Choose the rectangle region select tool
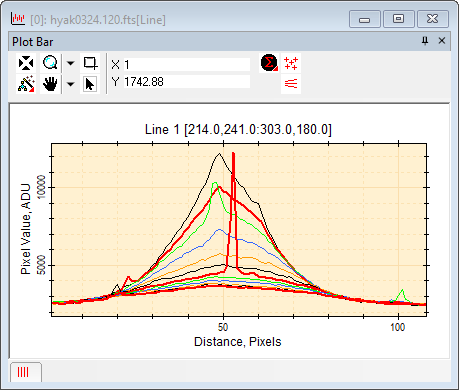The height and width of the screenshot is (390, 459). tap(90, 63)
